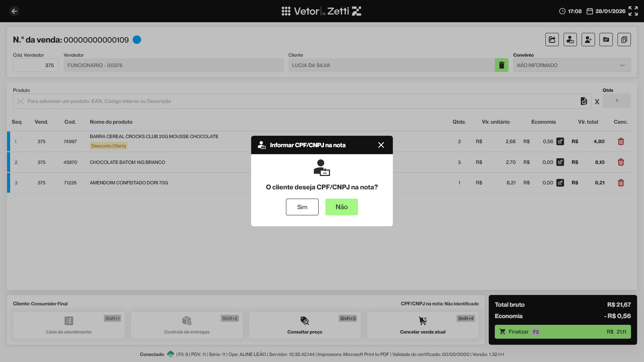
Task: Click Finalizar F2 button
Action: pos(562,331)
